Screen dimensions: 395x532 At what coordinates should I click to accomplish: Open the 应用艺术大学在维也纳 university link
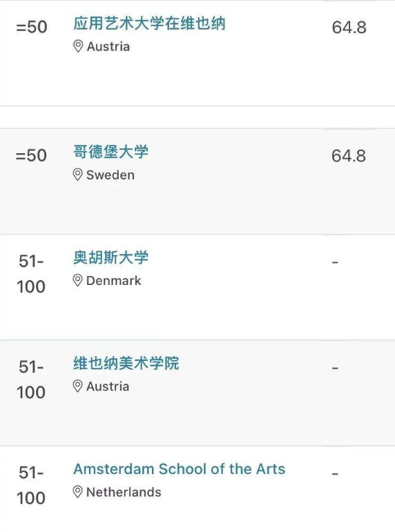pos(149,23)
